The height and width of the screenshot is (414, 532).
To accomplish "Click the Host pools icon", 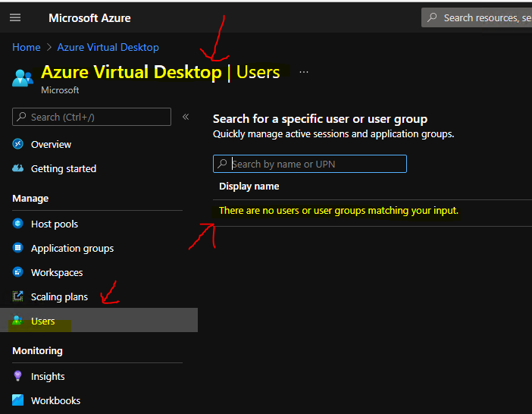I will point(17,224).
